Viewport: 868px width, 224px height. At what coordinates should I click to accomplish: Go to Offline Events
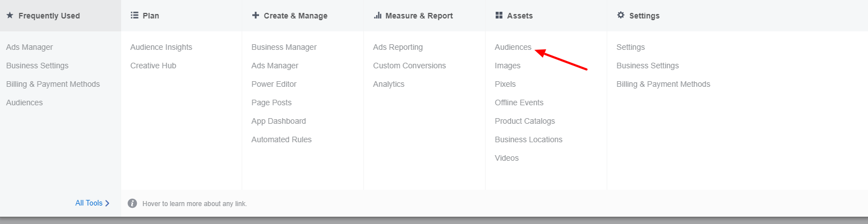point(519,103)
